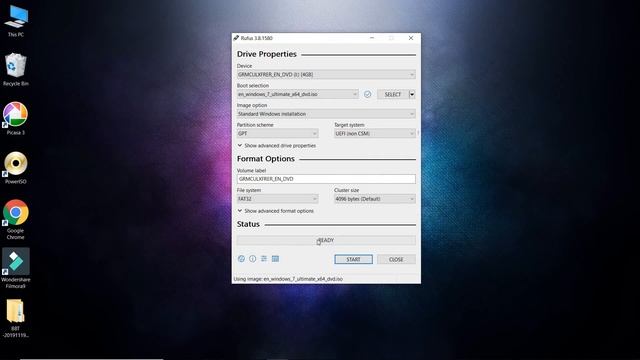Open the Cluster size dropdown
Screen dimensions: 640x360
pyautogui.click(x=375, y=199)
